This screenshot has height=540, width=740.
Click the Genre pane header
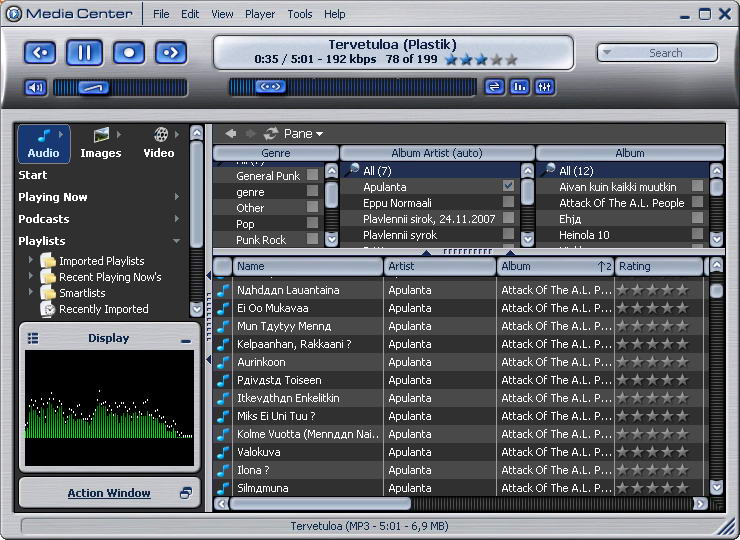[x=276, y=153]
